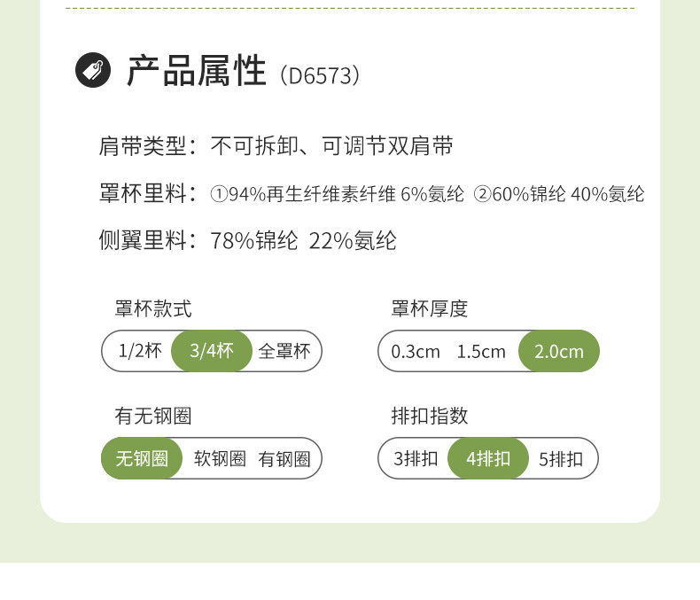
Task: Click the product code (D6573)
Action: pyautogui.click(x=320, y=75)
